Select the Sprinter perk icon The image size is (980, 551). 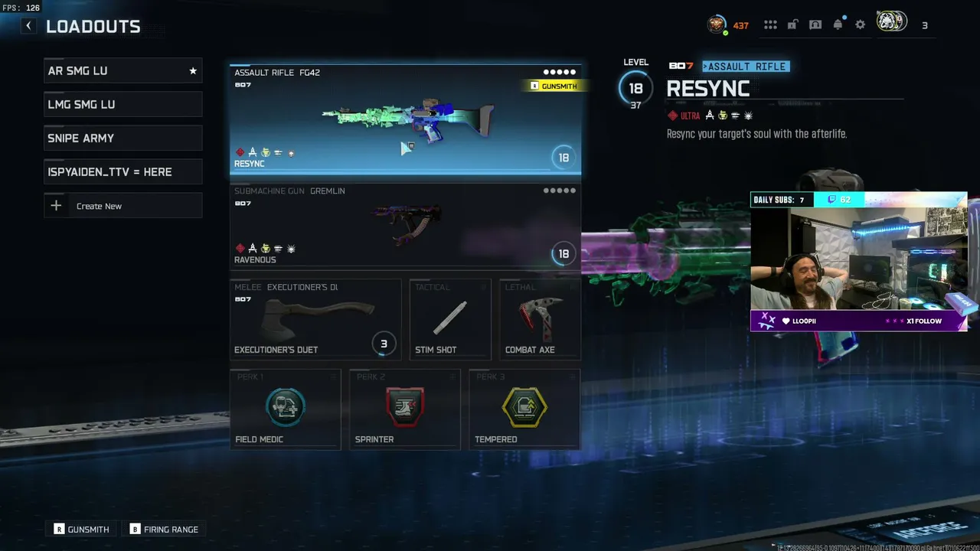[x=405, y=406]
